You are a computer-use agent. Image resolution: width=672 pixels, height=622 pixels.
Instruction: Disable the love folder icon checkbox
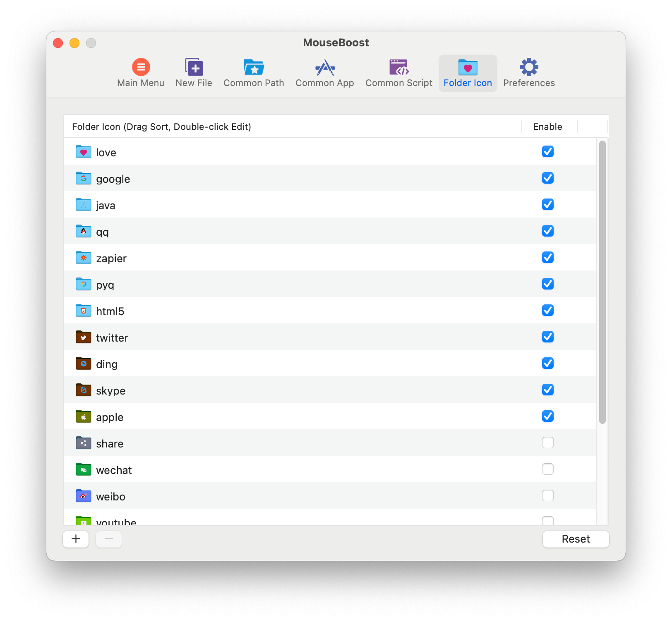click(x=548, y=151)
